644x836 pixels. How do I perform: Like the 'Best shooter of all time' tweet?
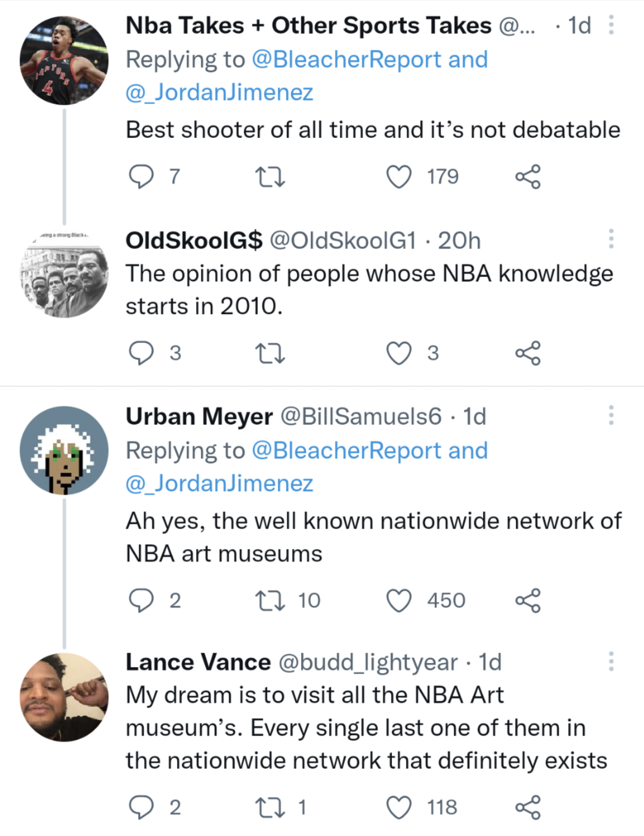(x=399, y=177)
